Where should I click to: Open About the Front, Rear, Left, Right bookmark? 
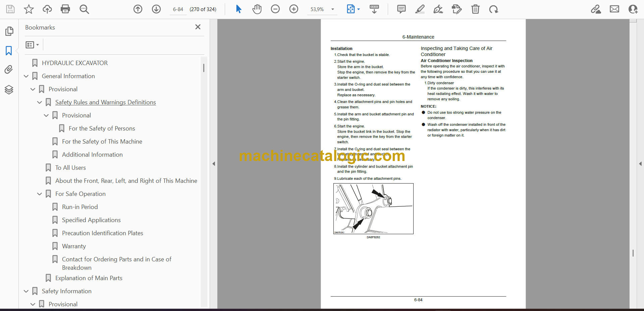(126, 181)
